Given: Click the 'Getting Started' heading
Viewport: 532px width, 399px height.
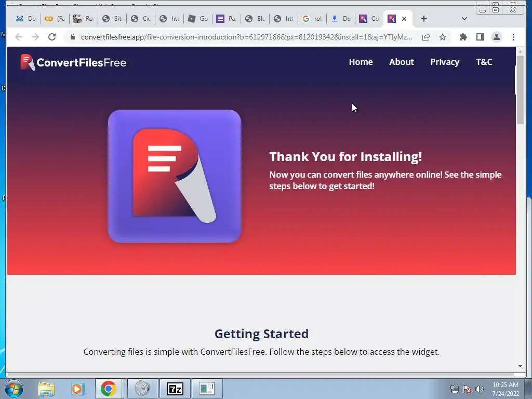Looking at the screenshot, I should [262, 334].
